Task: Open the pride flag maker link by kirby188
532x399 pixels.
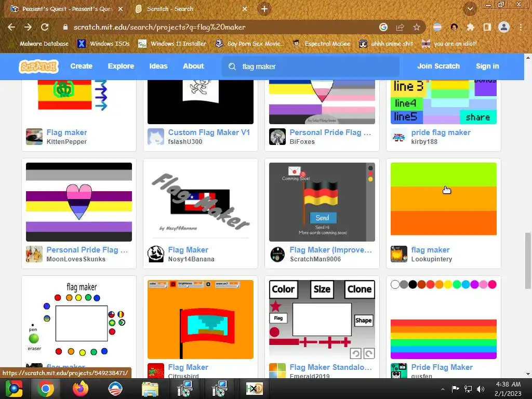Action: pyautogui.click(x=441, y=132)
